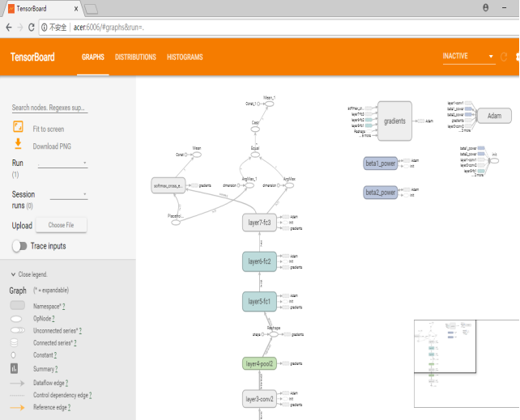Select the Mean_1 op node
The image size is (520, 420).
tap(269, 104)
